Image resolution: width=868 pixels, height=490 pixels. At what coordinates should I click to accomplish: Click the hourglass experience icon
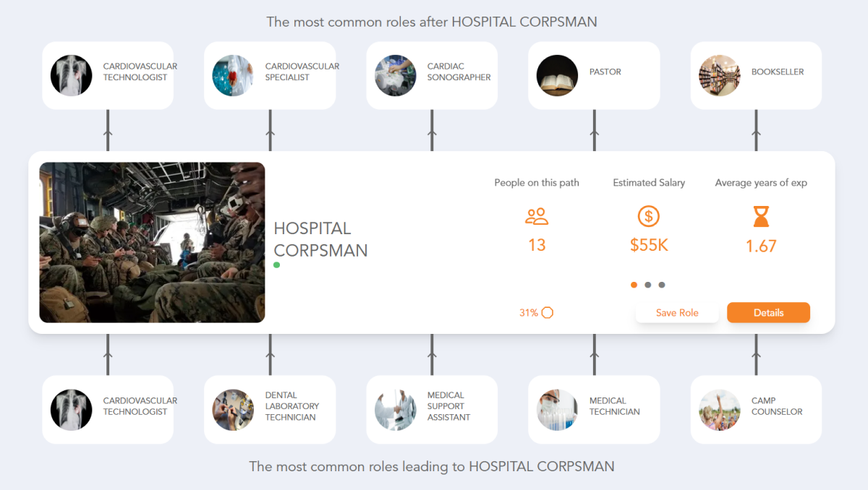click(x=760, y=215)
